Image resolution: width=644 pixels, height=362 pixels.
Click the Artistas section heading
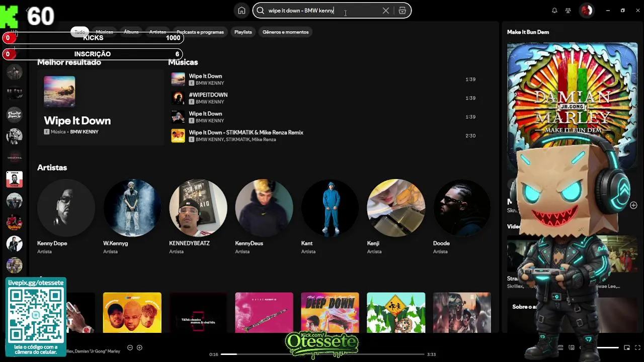[x=52, y=167]
